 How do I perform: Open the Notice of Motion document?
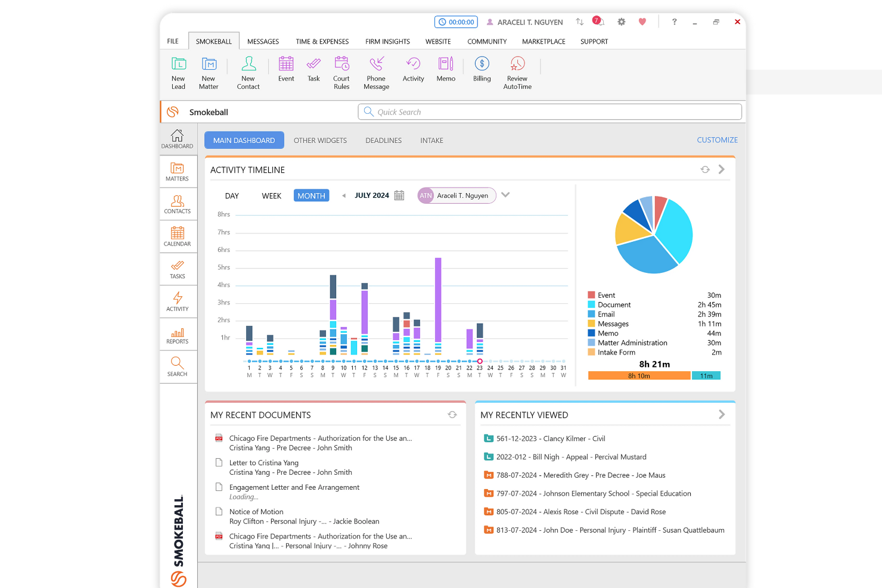tap(256, 512)
